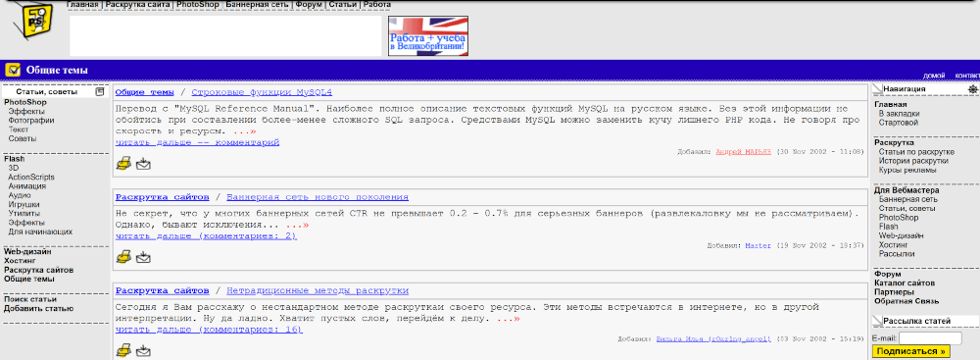Open Статьи по раскрутке in right navigation

point(916,152)
